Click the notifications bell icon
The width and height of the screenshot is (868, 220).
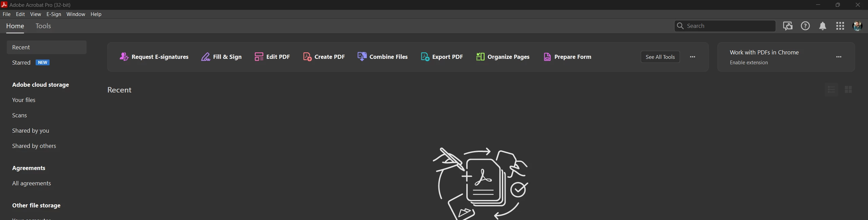tap(823, 26)
